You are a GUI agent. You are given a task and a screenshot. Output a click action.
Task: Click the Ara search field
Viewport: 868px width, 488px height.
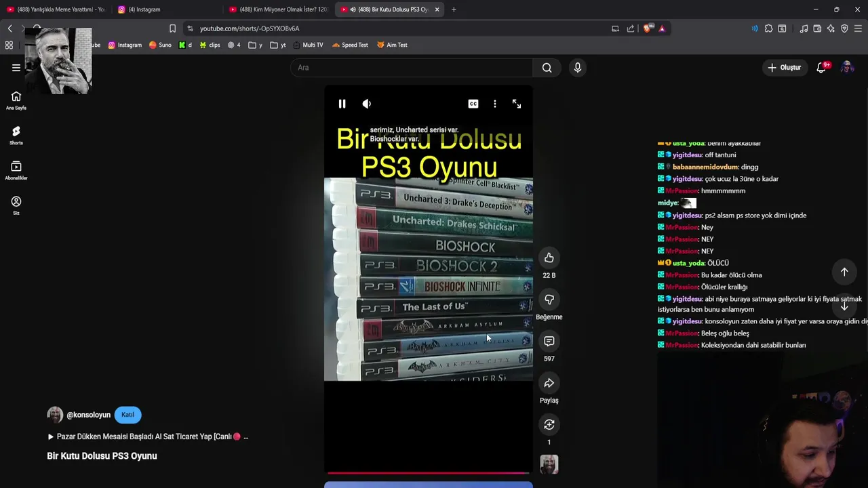pos(412,67)
